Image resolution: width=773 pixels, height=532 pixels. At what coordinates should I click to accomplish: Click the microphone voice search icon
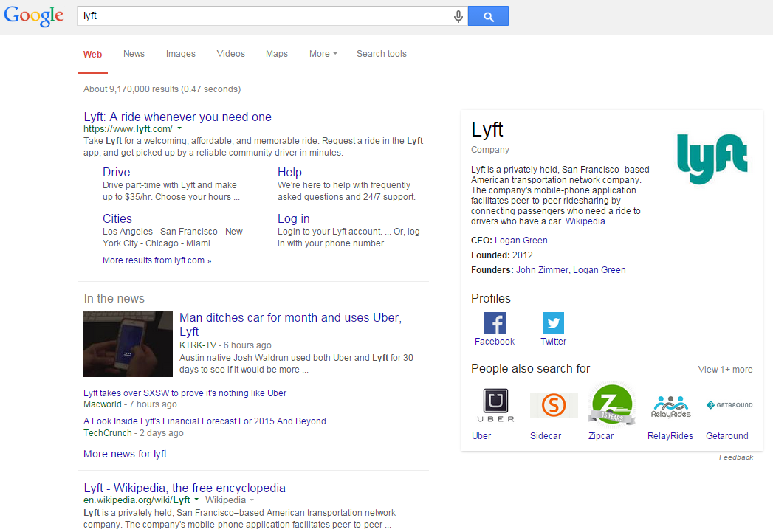point(458,16)
